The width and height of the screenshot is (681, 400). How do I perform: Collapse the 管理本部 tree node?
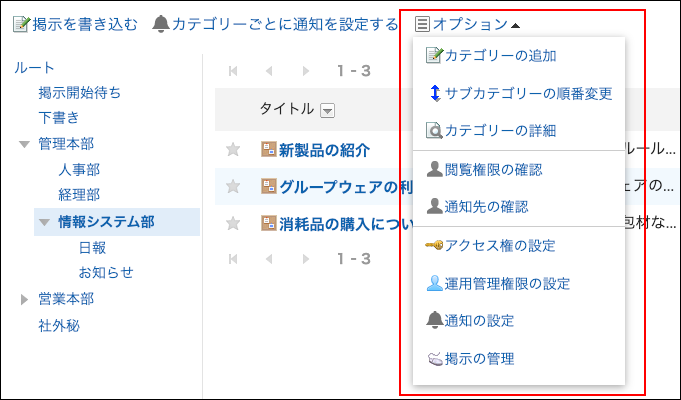tap(24, 145)
